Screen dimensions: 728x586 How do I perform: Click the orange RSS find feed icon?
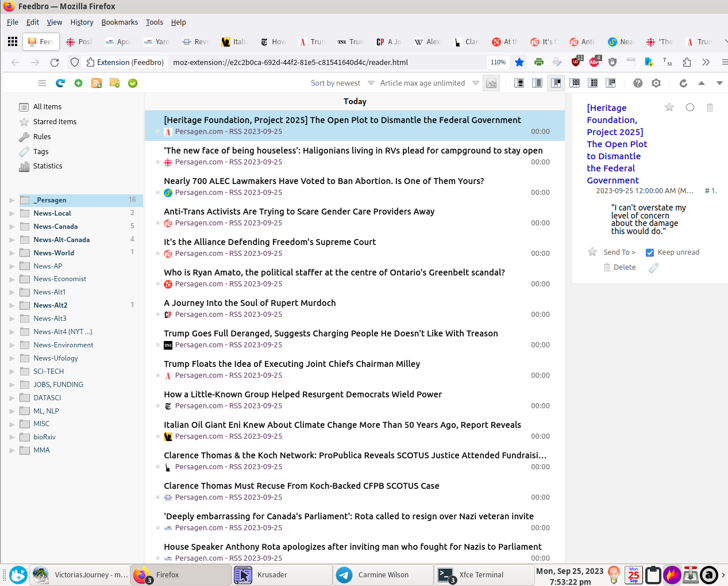click(97, 83)
